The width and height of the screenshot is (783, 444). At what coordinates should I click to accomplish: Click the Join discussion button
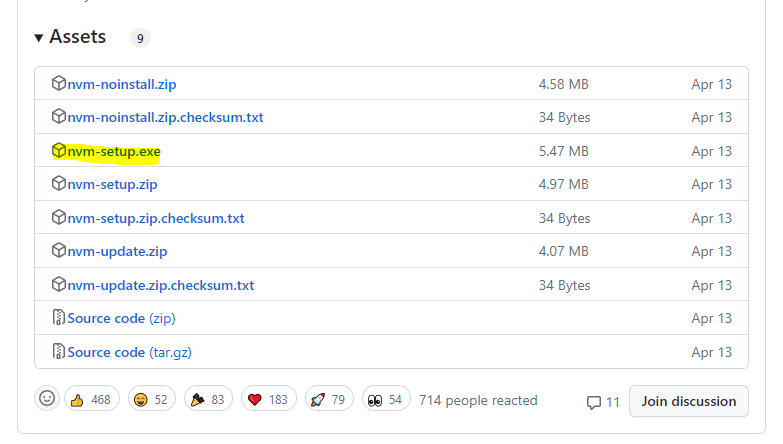(x=689, y=401)
